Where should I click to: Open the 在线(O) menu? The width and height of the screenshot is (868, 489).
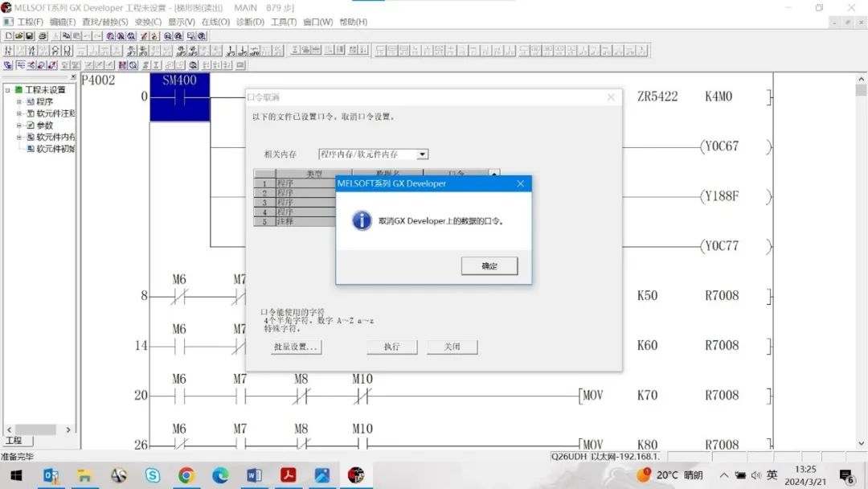point(215,22)
